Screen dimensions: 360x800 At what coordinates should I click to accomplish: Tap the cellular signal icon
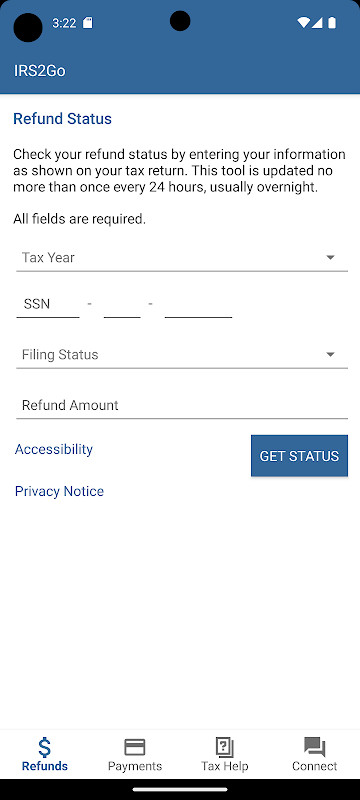pyautogui.click(x=317, y=22)
